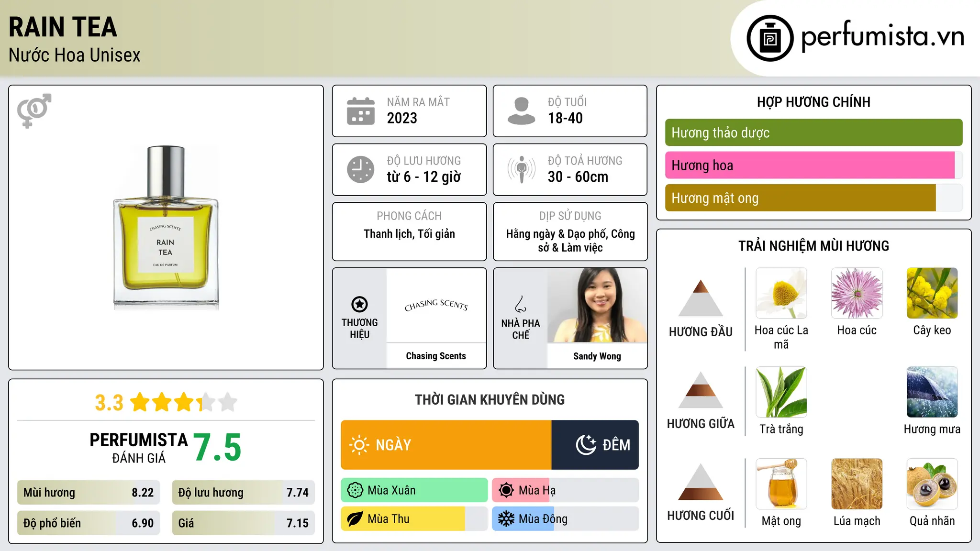This screenshot has height=551, width=980.
Task: Click the Giá 7.15 score bar
Action: (243, 523)
